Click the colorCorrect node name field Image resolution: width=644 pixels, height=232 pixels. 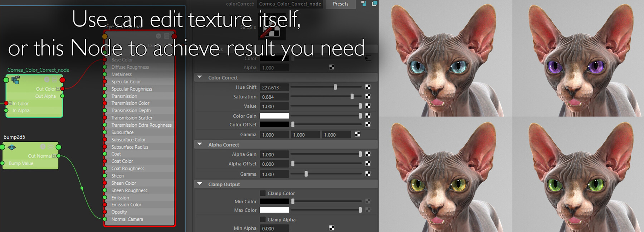coord(290,4)
